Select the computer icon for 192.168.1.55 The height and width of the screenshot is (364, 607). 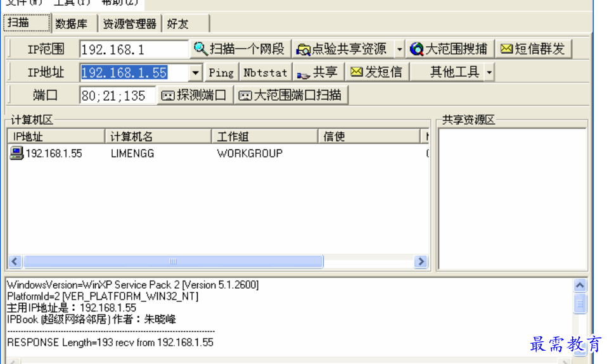coord(16,153)
